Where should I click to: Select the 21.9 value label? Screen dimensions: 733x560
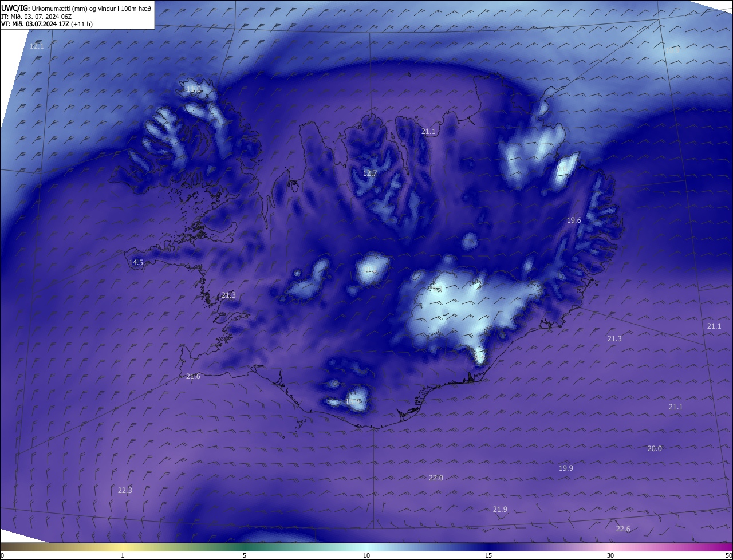pos(500,509)
